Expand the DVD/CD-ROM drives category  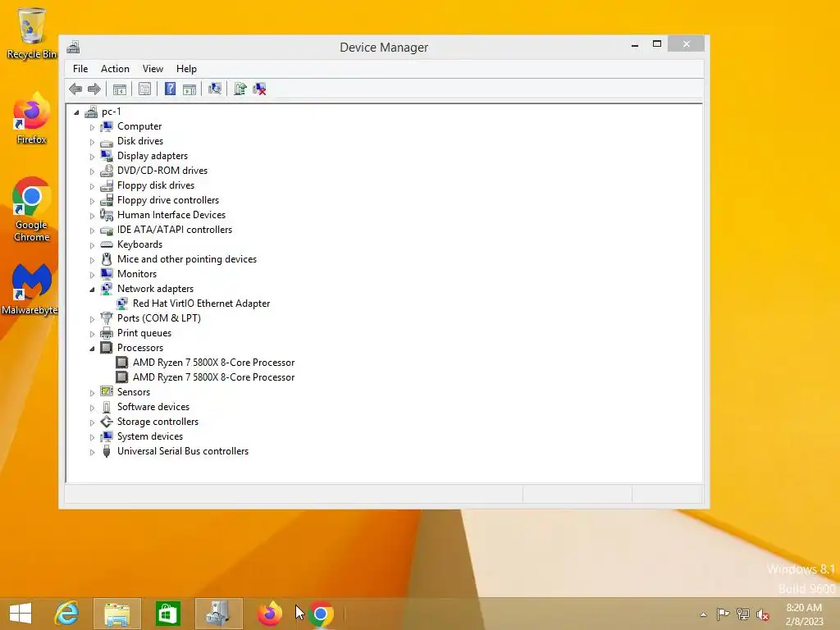[92, 171]
